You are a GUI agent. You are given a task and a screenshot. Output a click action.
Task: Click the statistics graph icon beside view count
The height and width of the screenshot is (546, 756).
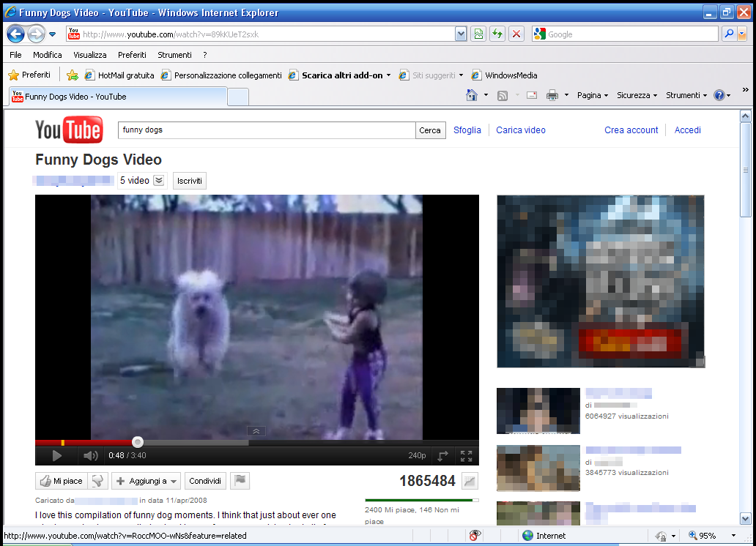tap(470, 480)
